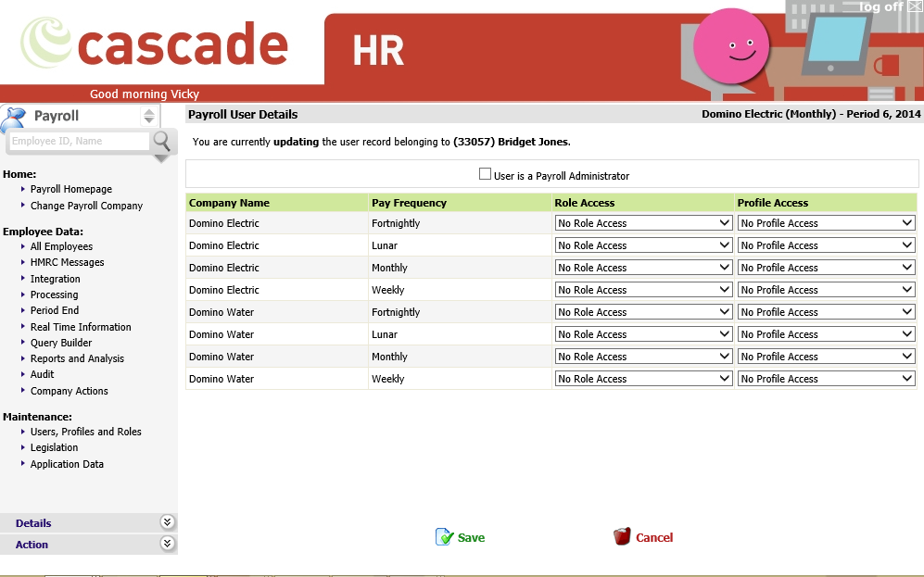
Task: Open Role Access dropdown for Domino Water Weekly
Action: [643, 379]
